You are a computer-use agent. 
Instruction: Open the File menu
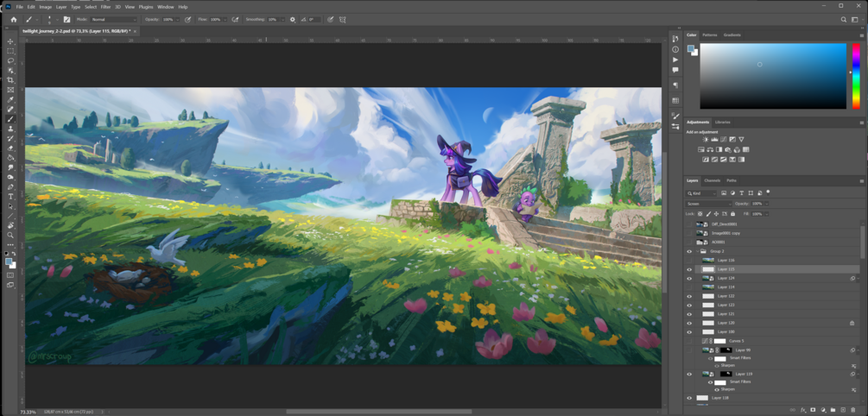19,7
